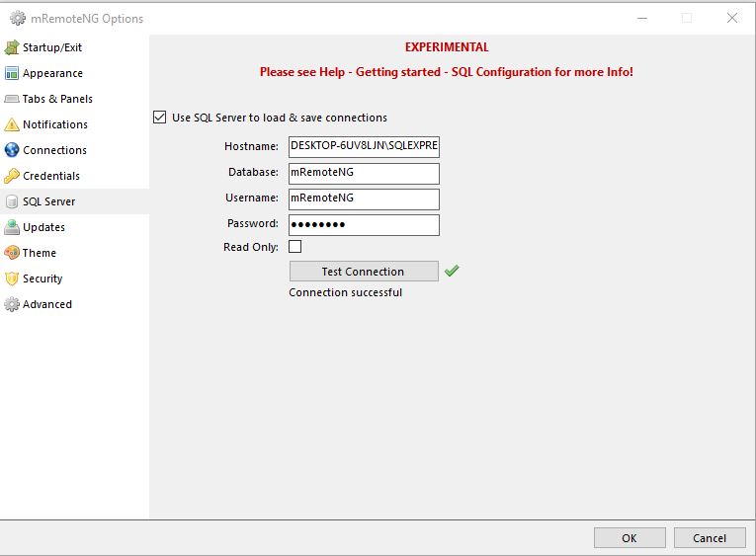This screenshot has height=556, width=756.
Task: Click into the Hostname field
Action: click(x=364, y=147)
